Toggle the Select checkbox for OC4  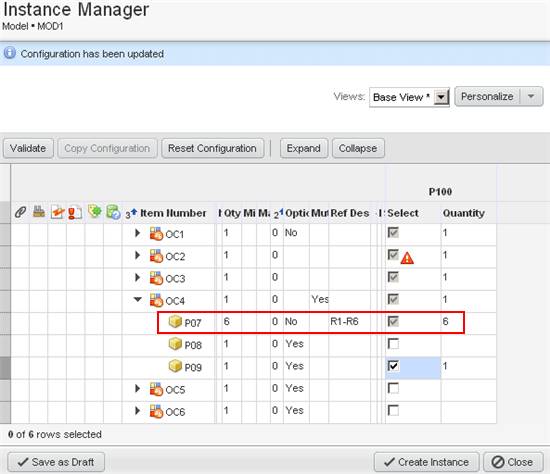[x=393, y=299]
